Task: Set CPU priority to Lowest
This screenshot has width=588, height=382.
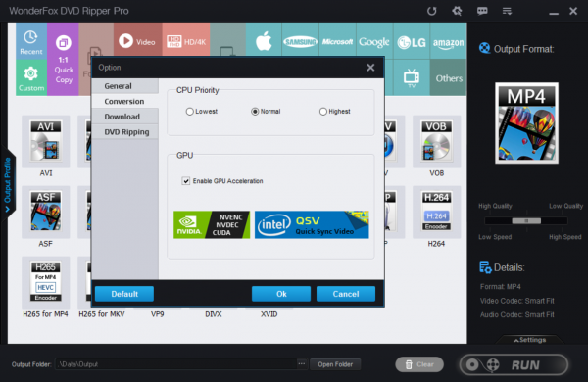Action: 190,112
